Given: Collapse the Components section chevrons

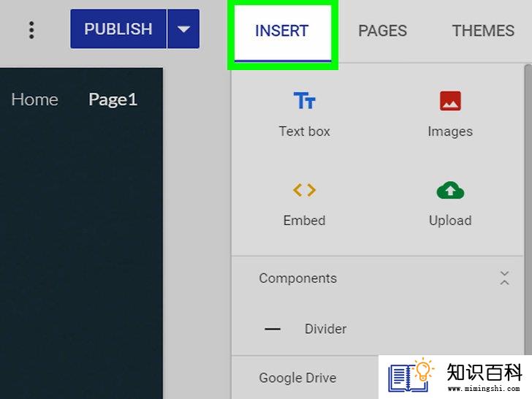Looking at the screenshot, I should point(504,278).
